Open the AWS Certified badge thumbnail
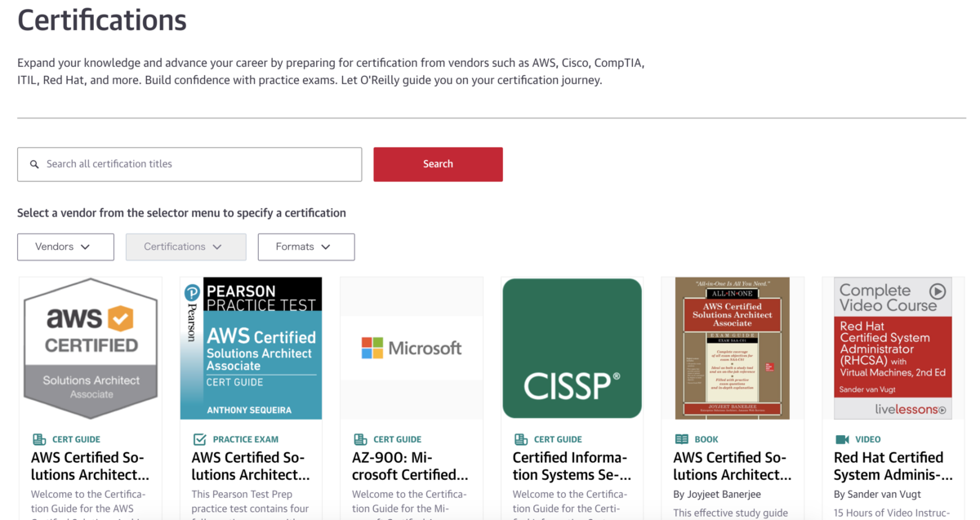Screen dimensions: 980x520 point(91,349)
